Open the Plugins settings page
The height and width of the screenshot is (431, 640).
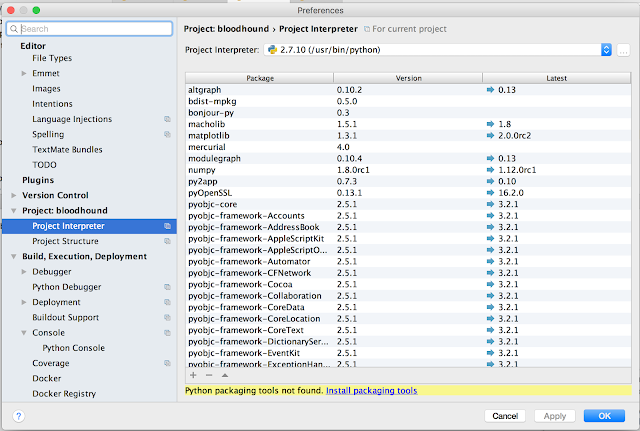[38, 180]
